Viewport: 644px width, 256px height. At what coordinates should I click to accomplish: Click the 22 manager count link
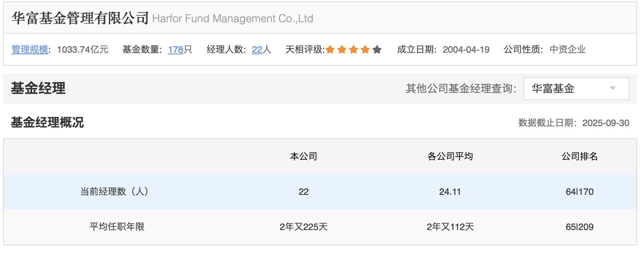[x=257, y=50]
